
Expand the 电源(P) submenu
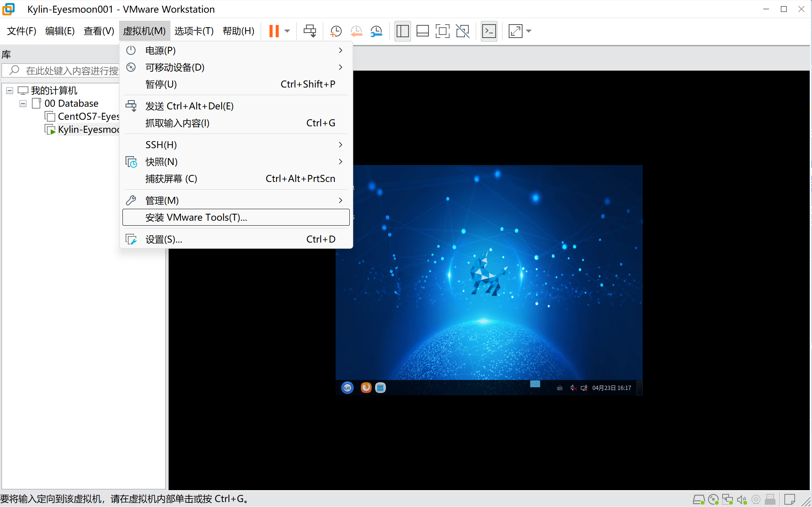(x=236, y=50)
